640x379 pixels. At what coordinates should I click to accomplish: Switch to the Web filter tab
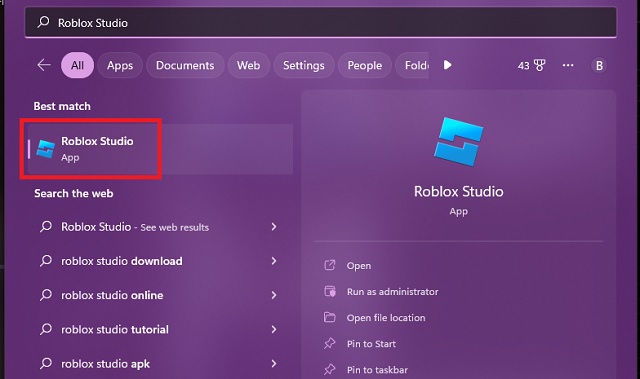[x=248, y=65]
